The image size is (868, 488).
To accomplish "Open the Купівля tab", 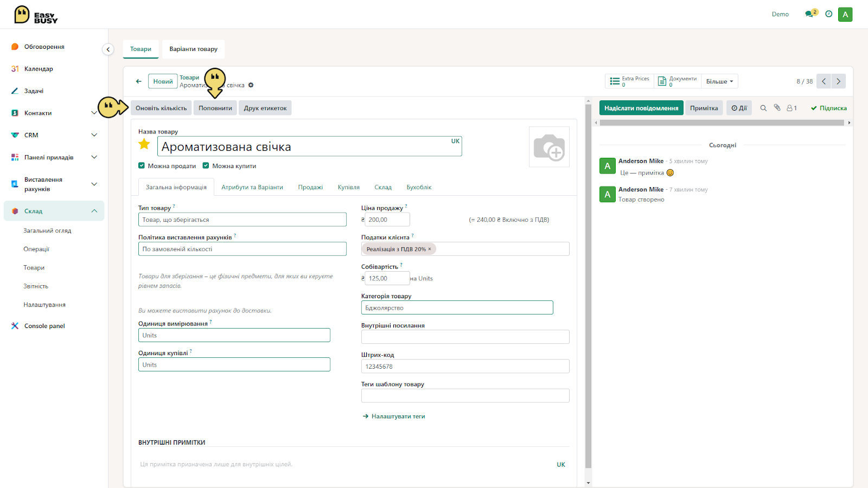I will (349, 187).
